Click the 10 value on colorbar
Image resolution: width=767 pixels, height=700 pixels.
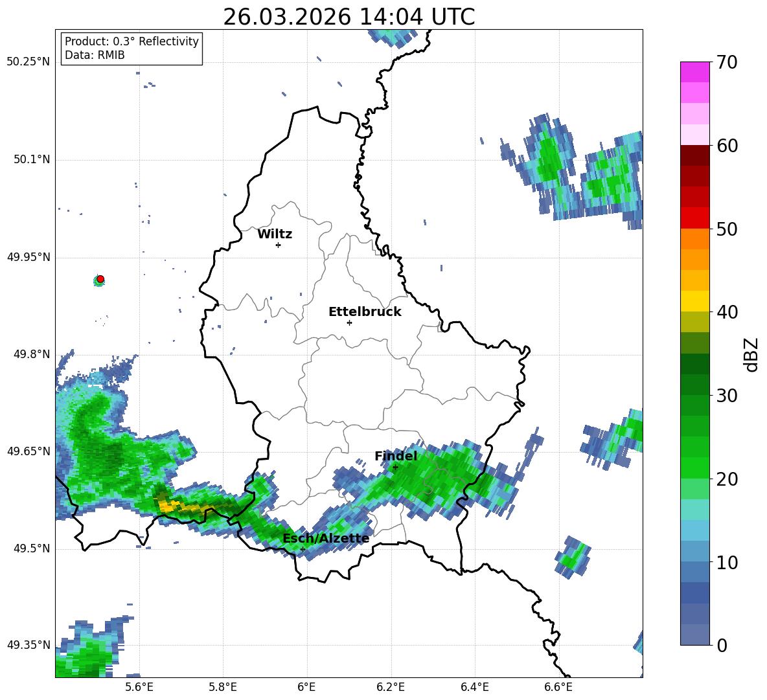[x=727, y=562]
